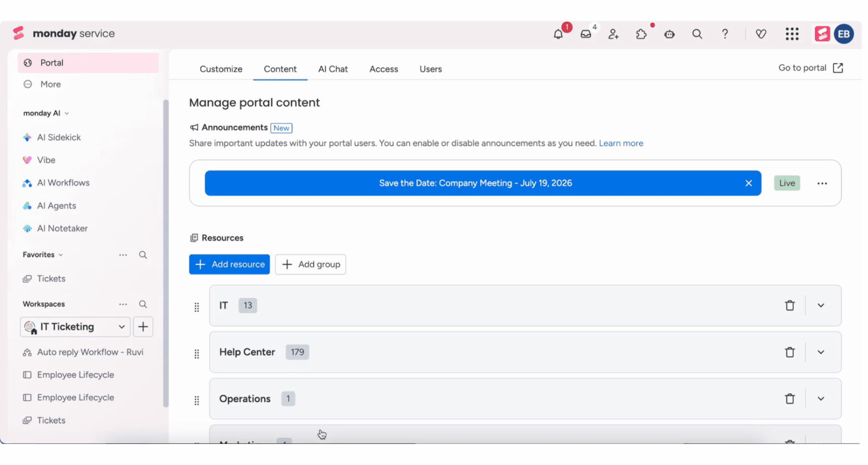
Task: Search within Favorites
Action: (143, 255)
